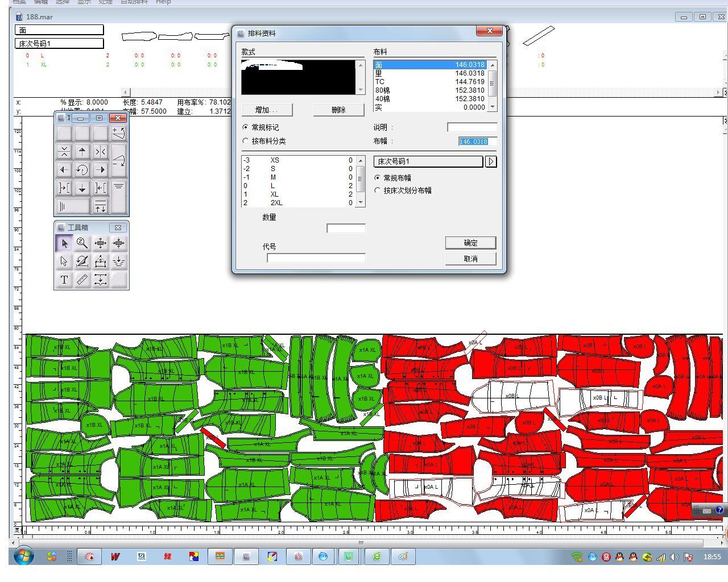Select the white arrow pointer tool in 工具箱
Screen dimensions: 728x582
pos(64,261)
